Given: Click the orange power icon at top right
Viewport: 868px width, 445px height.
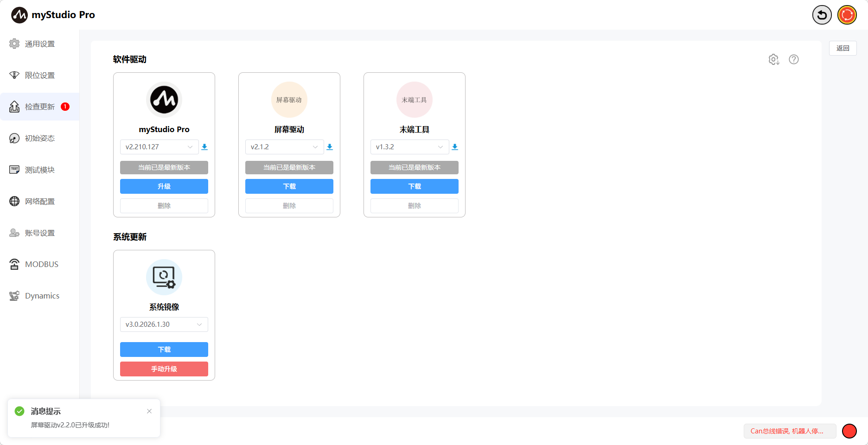Looking at the screenshot, I should [847, 15].
